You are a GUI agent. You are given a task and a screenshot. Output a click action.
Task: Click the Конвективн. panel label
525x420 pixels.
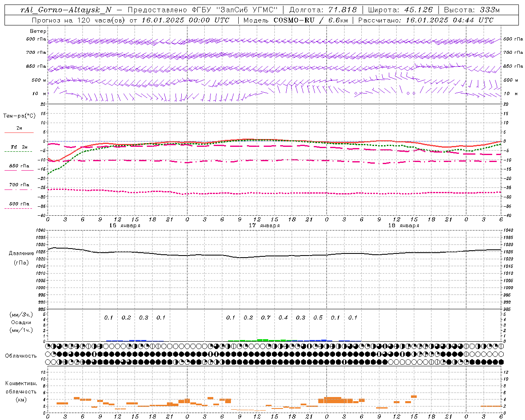pyautogui.click(x=21, y=383)
